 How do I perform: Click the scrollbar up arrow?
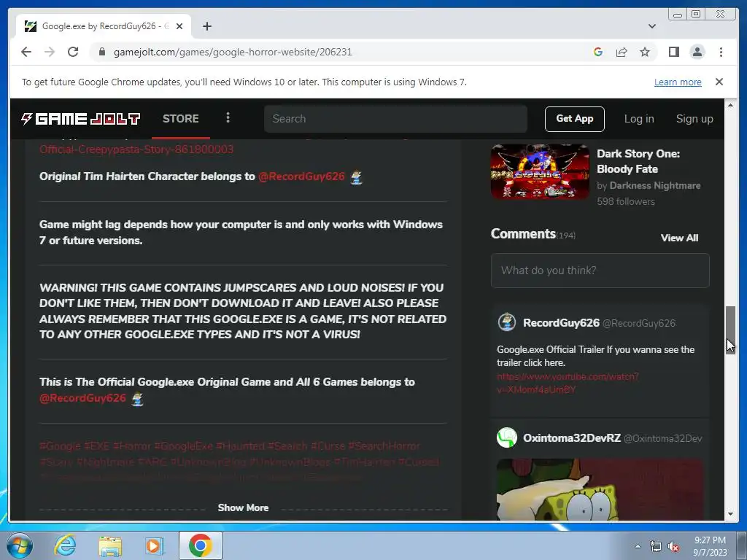730,104
